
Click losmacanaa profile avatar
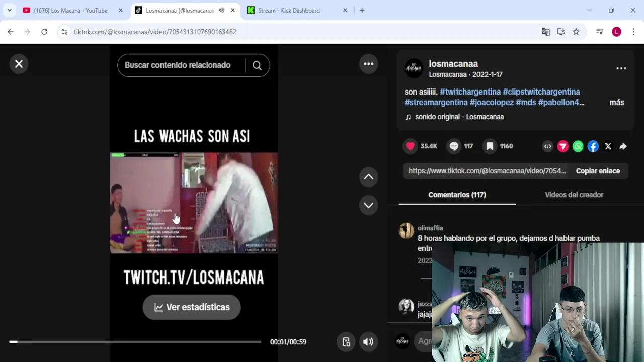point(414,69)
